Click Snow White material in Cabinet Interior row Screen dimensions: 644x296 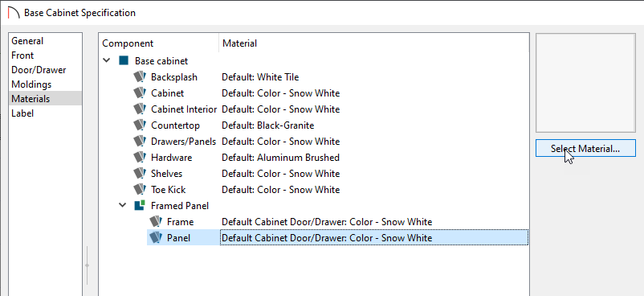281,109
